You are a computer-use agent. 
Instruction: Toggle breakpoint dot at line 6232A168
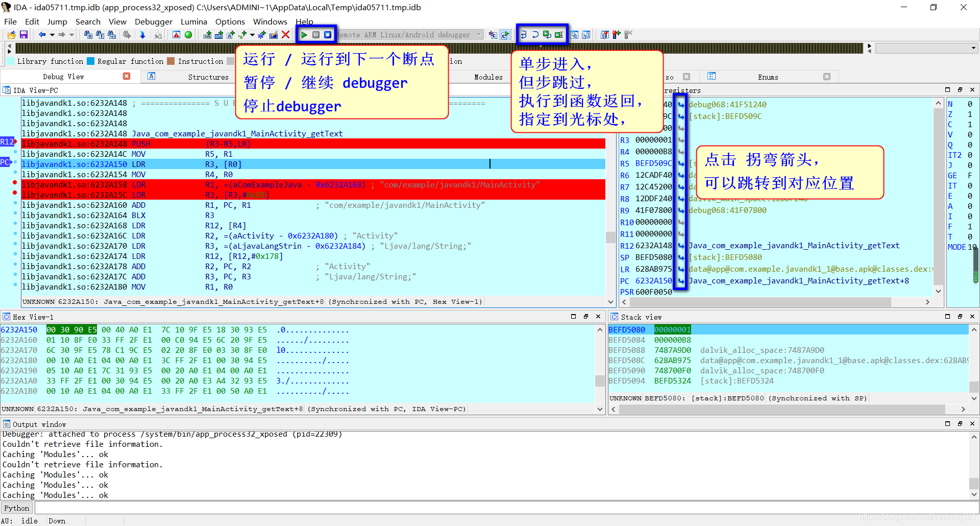pyautogui.click(x=15, y=224)
